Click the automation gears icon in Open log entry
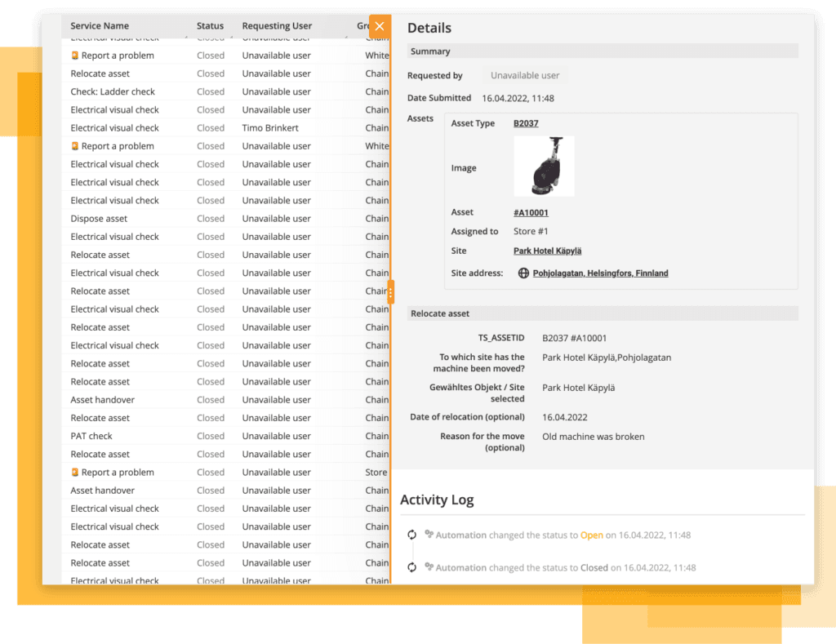Viewport: 836px width, 644px height. 429,534
